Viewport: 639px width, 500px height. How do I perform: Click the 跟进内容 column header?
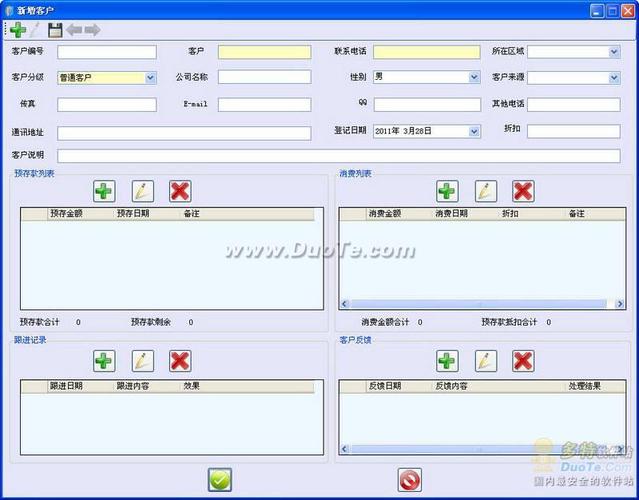(x=146, y=386)
